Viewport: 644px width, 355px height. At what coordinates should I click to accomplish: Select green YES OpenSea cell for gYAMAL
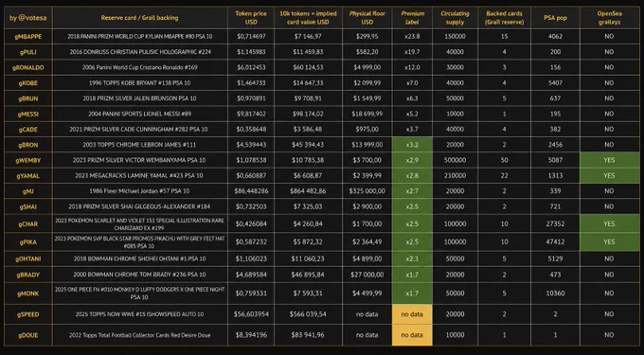tap(610, 176)
